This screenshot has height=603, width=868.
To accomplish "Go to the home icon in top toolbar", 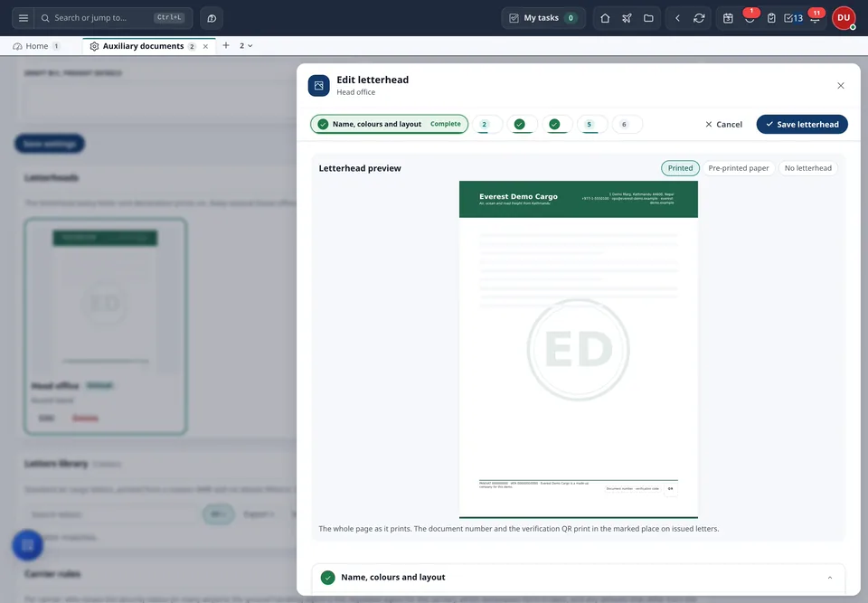I will point(605,18).
